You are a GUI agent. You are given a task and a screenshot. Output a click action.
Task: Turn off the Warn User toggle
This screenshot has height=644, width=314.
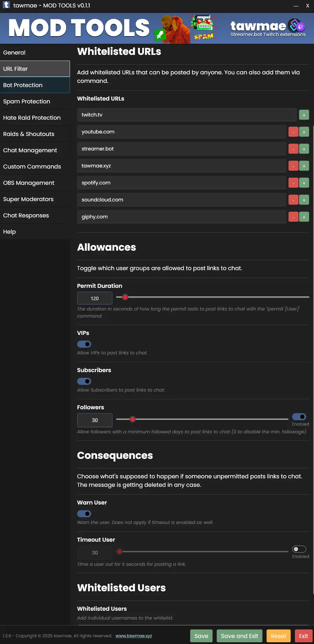tap(84, 514)
